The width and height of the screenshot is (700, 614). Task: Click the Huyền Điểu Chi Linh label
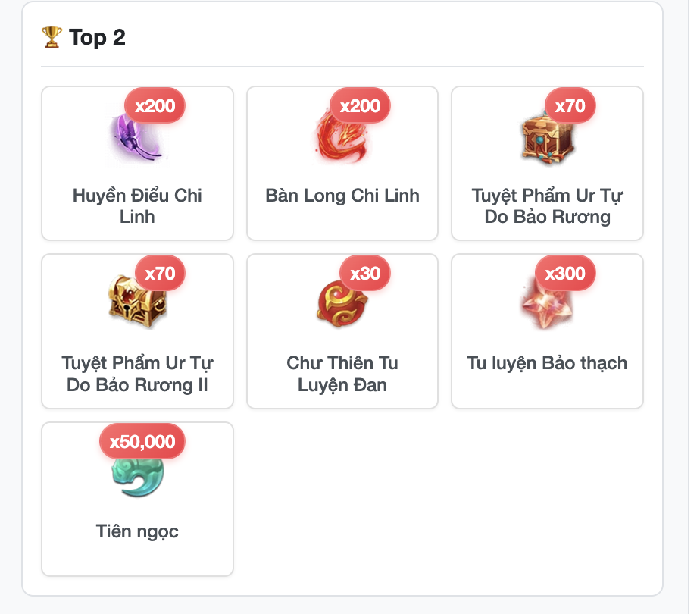coord(137,206)
